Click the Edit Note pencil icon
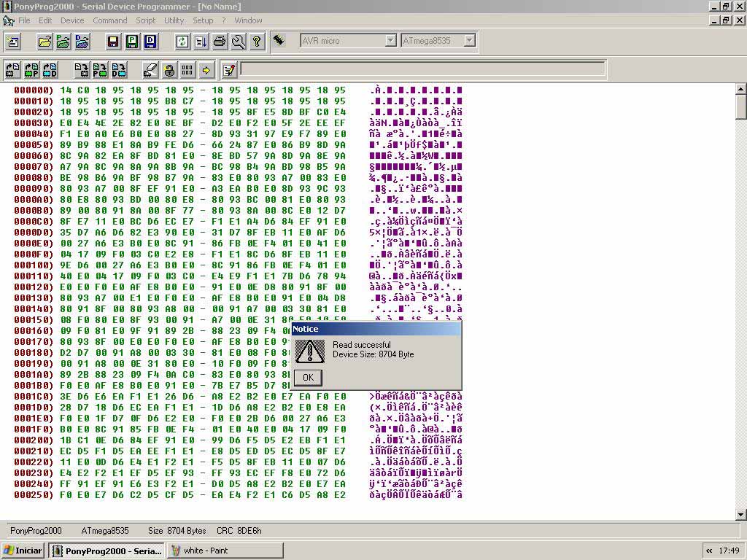Viewport: 747px width, 560px height. coord(229,71)
